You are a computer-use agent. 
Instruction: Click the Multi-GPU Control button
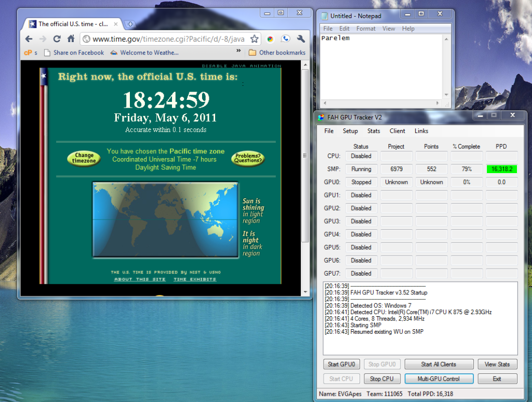point(438,379)
